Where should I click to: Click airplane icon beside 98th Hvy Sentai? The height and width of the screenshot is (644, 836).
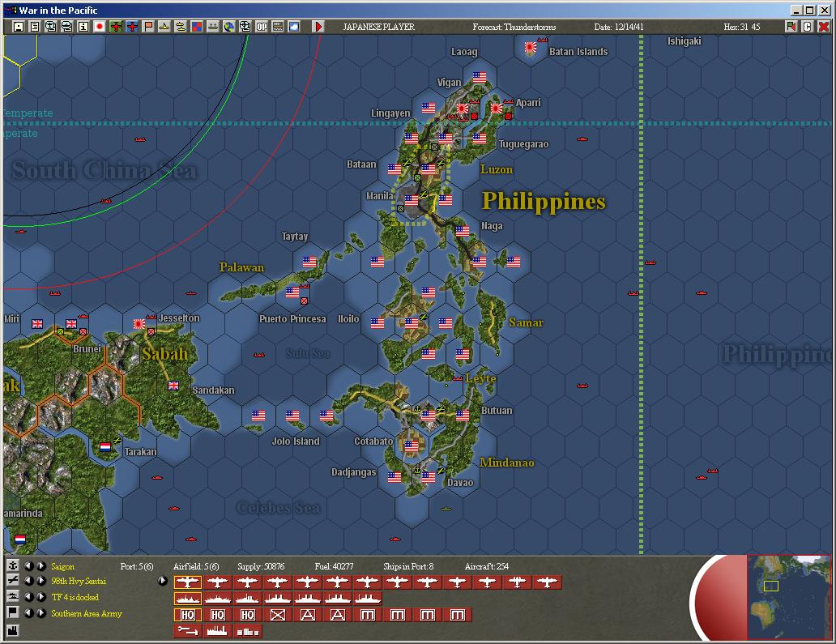pyautogui.click(x=13, y=580)
